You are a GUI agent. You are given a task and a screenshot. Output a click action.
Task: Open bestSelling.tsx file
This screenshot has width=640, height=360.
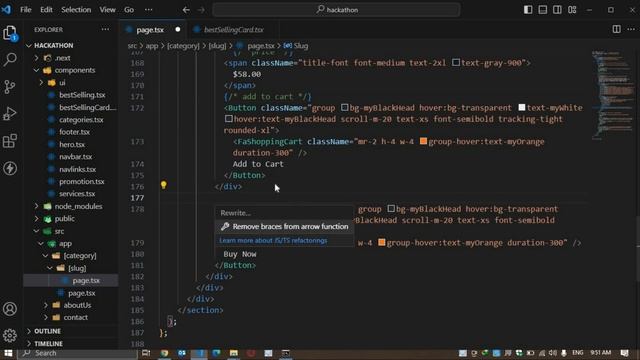[x=82, y=95]
